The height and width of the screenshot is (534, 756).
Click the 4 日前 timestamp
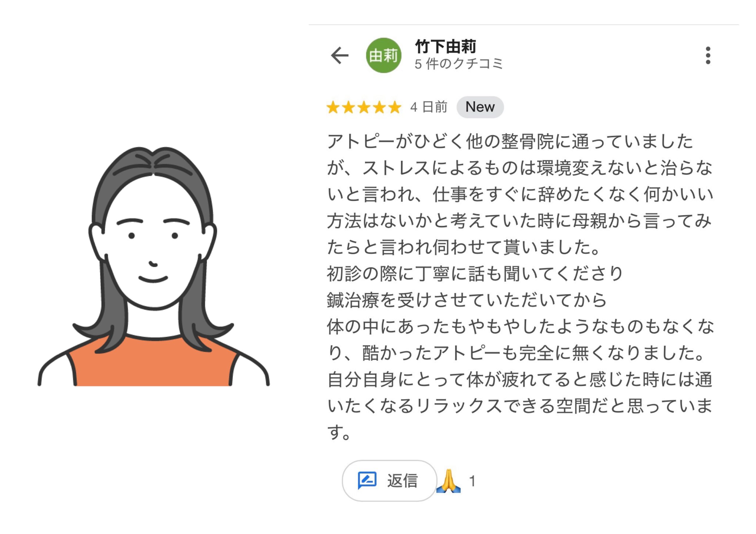pyautogui.click(x=429, y=107)
